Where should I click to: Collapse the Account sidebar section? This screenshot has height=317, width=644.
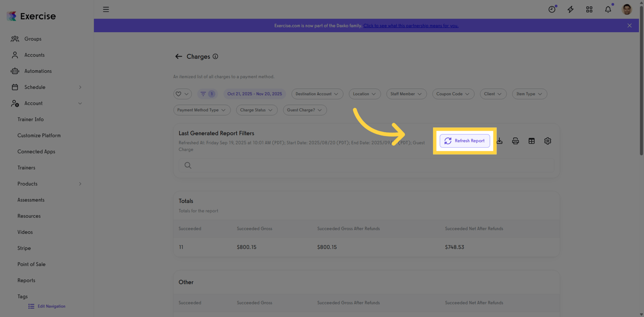[47, 103]
